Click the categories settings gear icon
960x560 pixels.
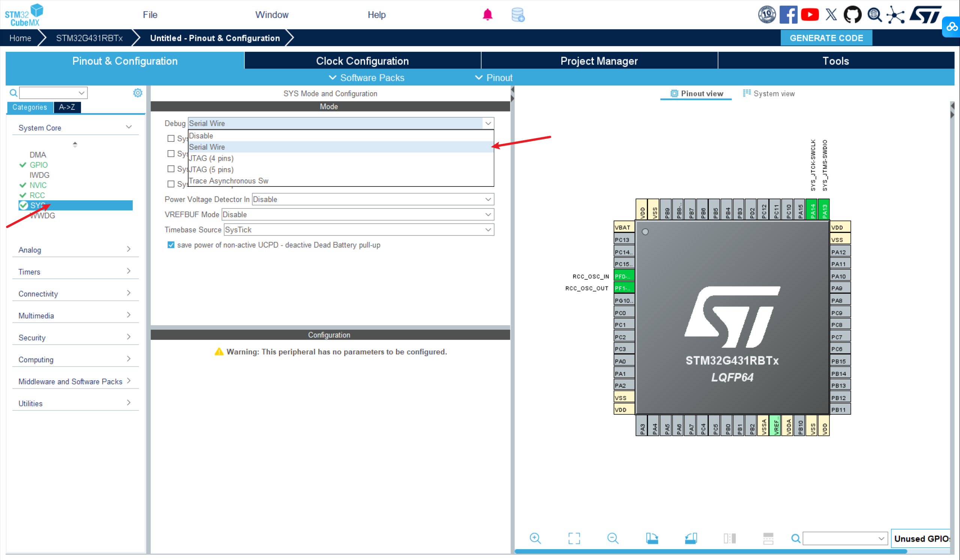(138, 93)
